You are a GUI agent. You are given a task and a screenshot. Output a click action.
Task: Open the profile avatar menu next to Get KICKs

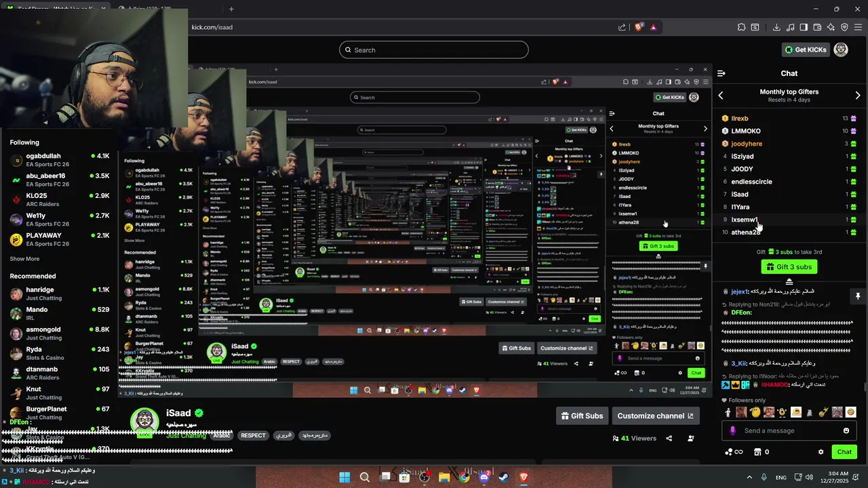[x=841, y=49]
